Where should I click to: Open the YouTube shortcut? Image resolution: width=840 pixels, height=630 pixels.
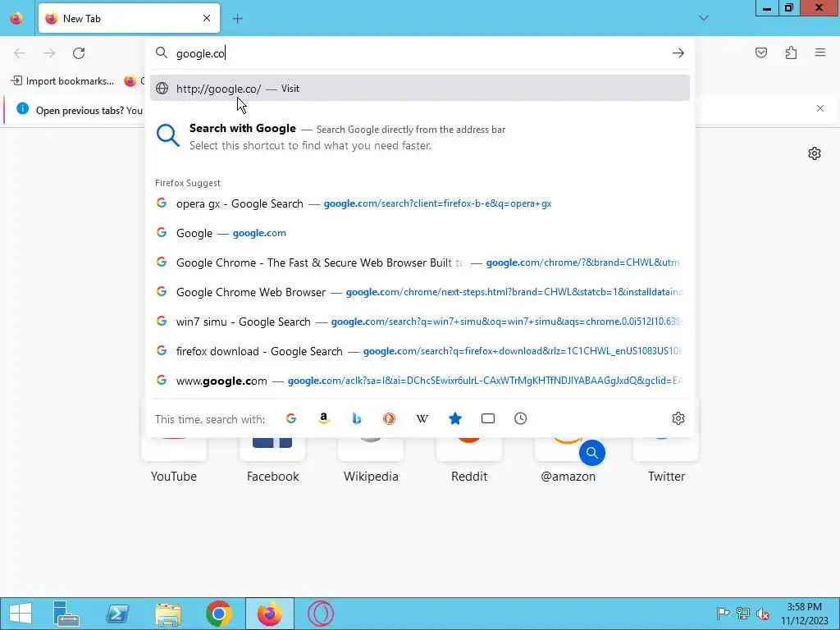174,461
